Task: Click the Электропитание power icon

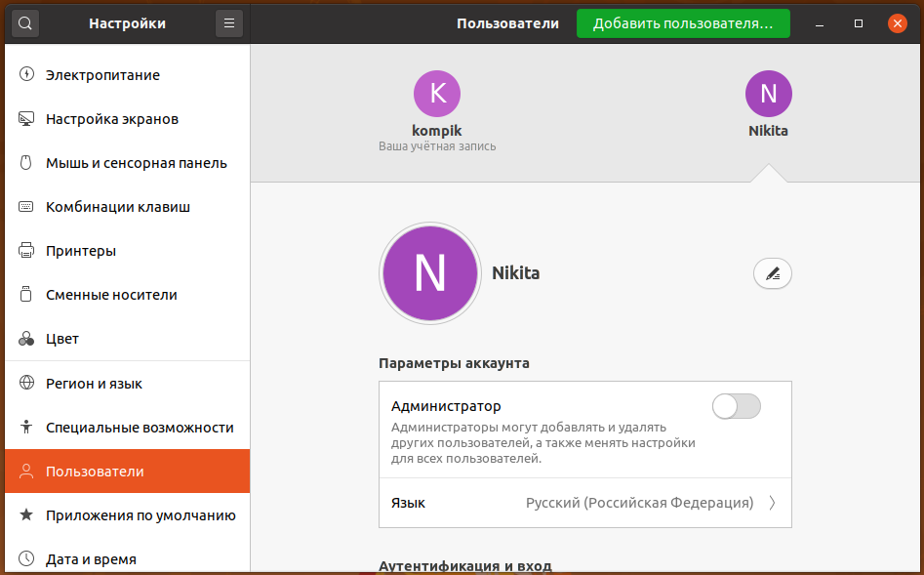Action: point(26,75)
